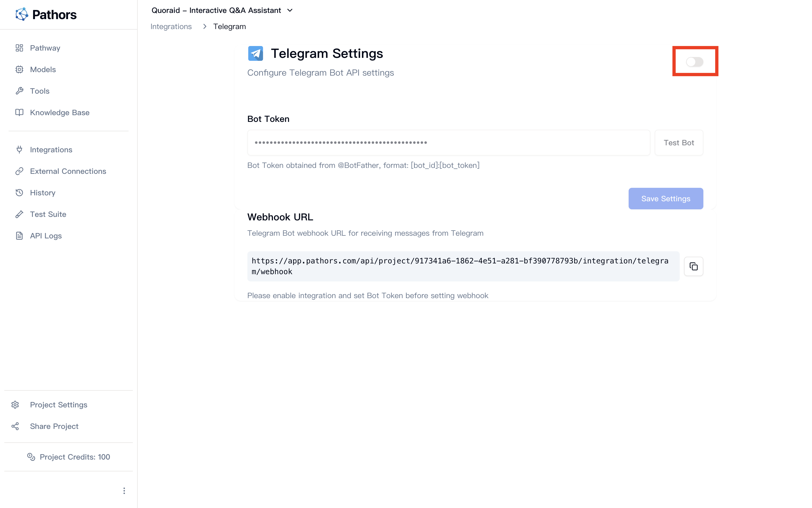Open Knowledge Base via the book icon
Screen dimensions: 812x508
19,112
